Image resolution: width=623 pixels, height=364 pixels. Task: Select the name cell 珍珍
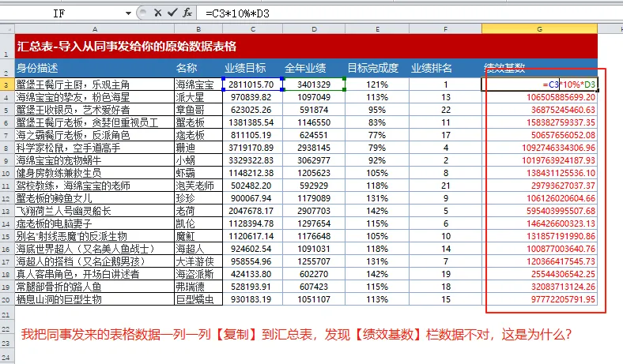coord(198,198)
